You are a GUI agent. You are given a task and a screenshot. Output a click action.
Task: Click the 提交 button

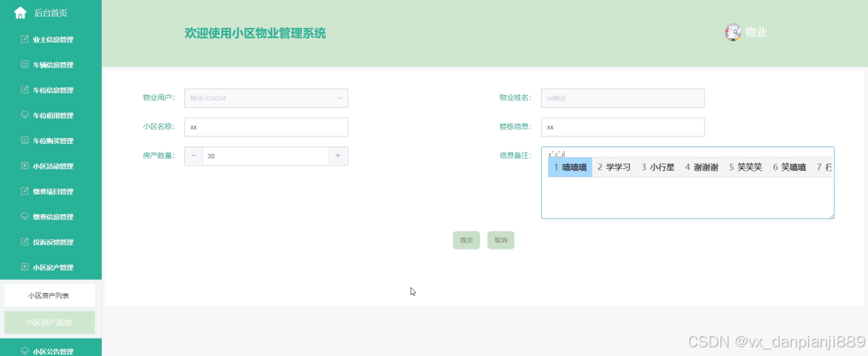[466, 240]
